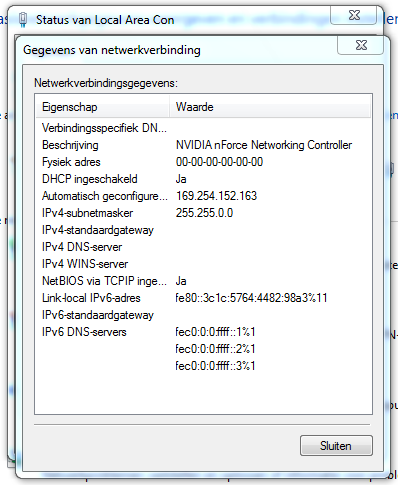
Task: Select the Fysiek adres row
Action: coord(203,162)
